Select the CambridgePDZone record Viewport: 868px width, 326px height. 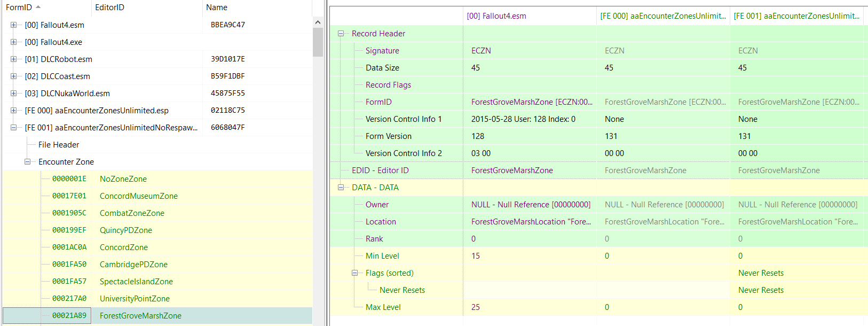point(133,265)
